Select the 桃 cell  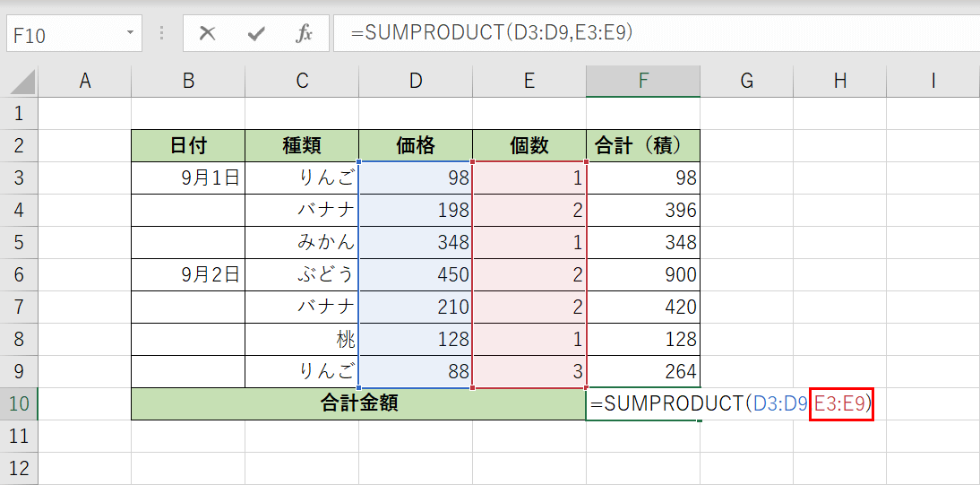tap(302, 339)
